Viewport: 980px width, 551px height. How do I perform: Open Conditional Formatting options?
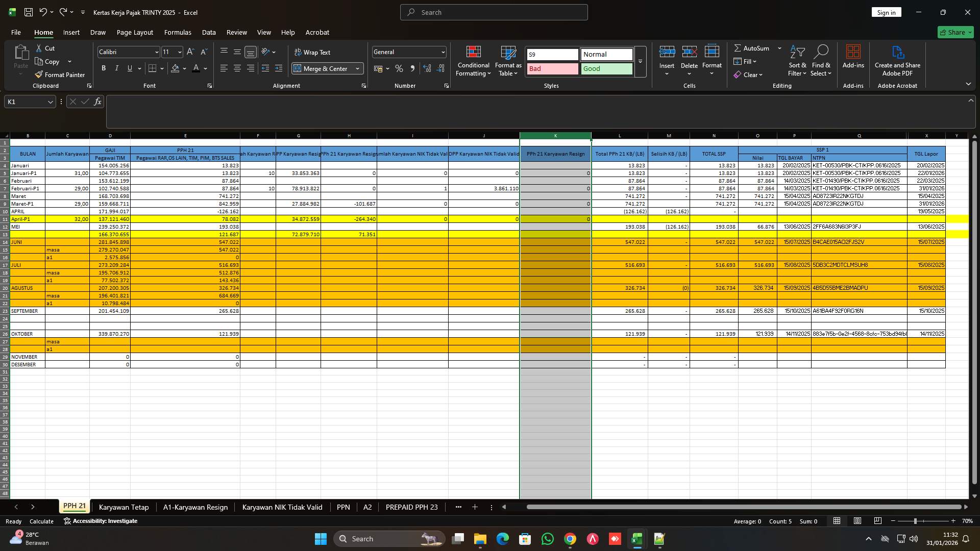point(473,60)
